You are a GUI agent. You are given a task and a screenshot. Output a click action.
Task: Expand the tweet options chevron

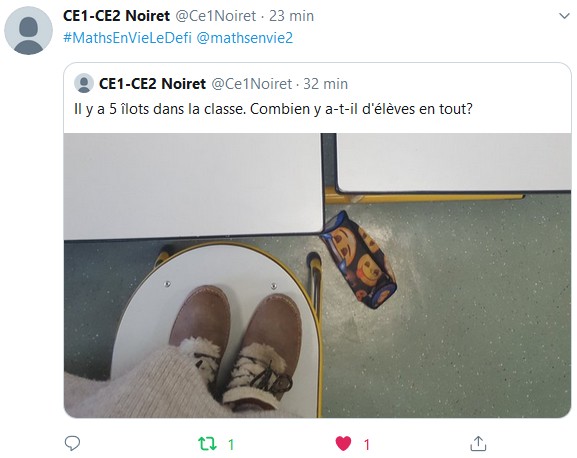(x=564, y=16)
